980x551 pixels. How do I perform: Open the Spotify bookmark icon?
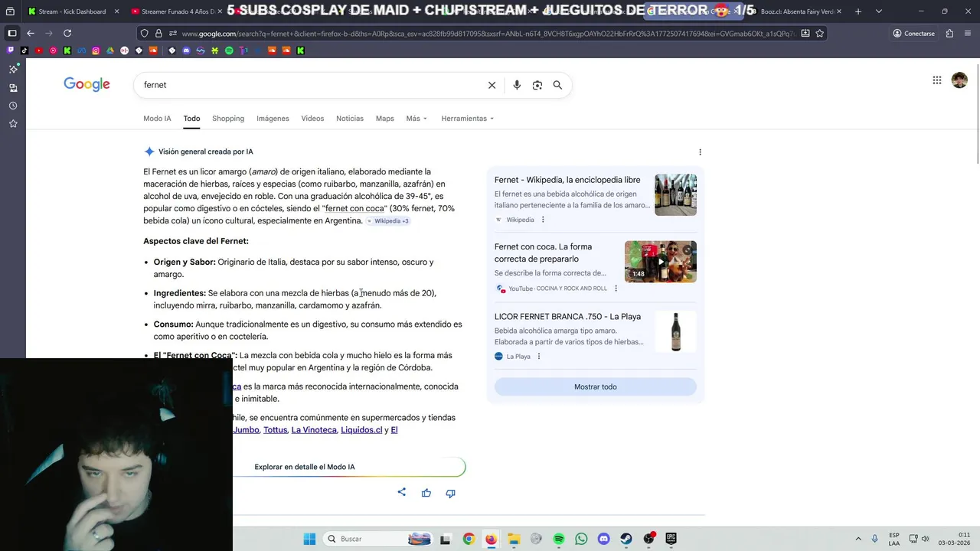229,51
